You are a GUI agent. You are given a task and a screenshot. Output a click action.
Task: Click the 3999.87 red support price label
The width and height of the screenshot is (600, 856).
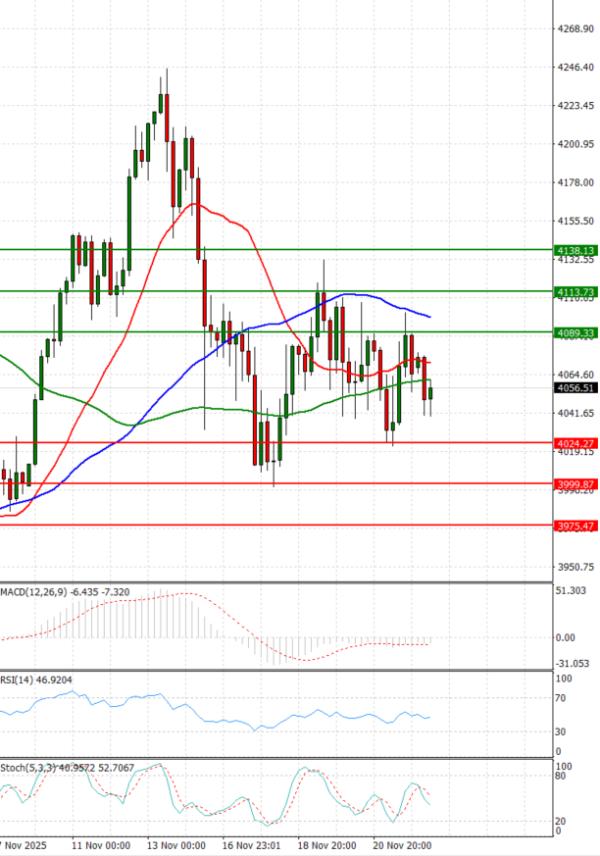575,483
